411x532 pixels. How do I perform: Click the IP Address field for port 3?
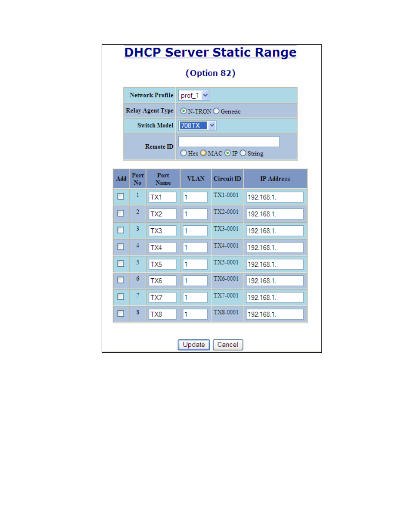coord(275,231)
